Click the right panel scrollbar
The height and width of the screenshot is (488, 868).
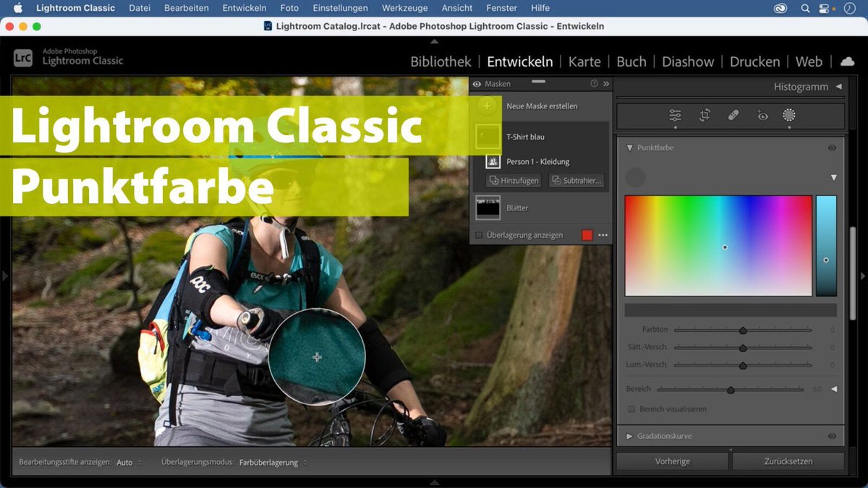point(853,274)
